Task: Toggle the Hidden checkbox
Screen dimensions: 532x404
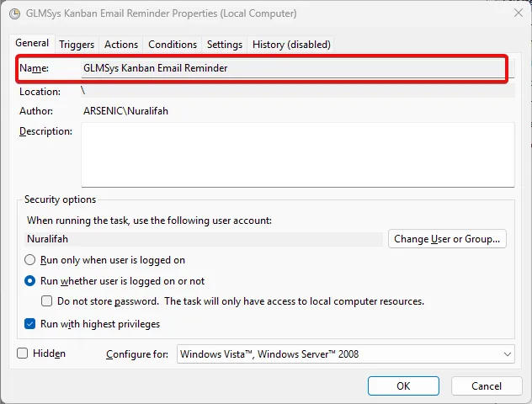Action: coord(23,353)
